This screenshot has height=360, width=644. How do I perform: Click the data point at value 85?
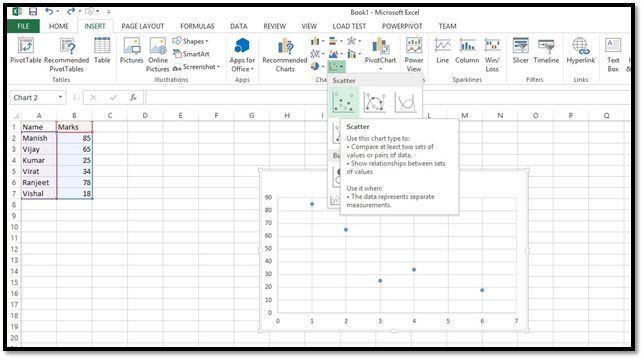click(312, 204)
